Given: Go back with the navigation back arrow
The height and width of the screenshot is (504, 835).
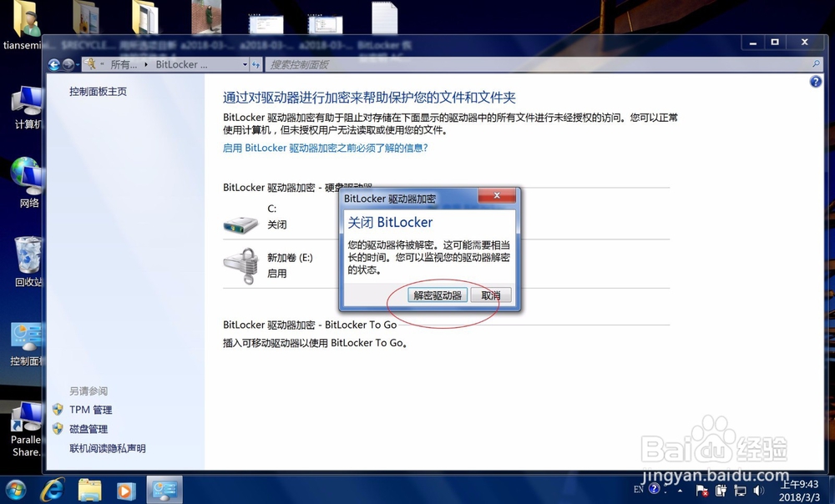Looking at the screenshot, I should pos(53,64).
